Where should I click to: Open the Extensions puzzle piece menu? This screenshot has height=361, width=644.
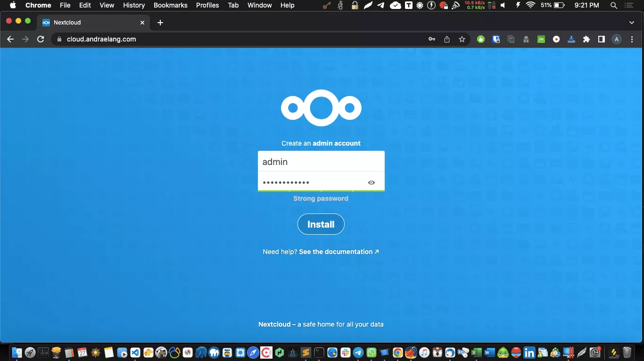586,39
